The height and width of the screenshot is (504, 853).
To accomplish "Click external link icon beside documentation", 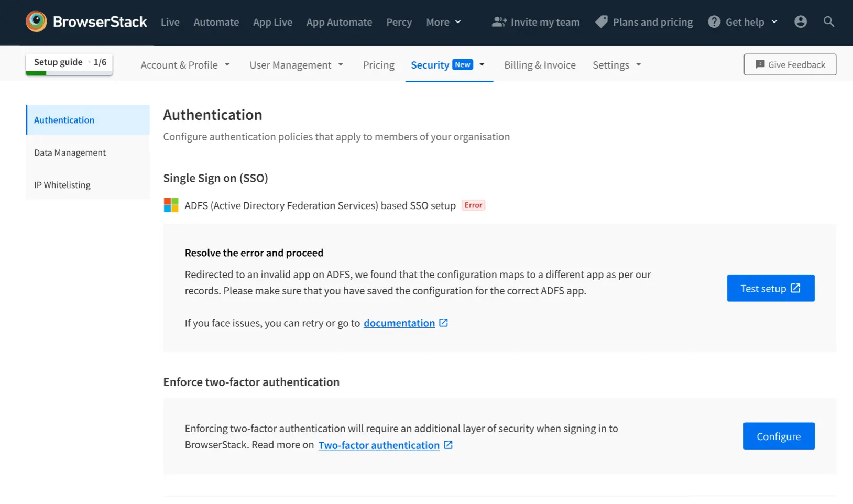I will [443, 323].
